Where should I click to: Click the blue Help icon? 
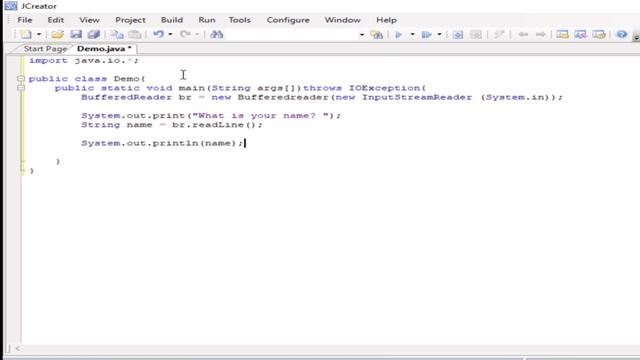click(622, 35)
